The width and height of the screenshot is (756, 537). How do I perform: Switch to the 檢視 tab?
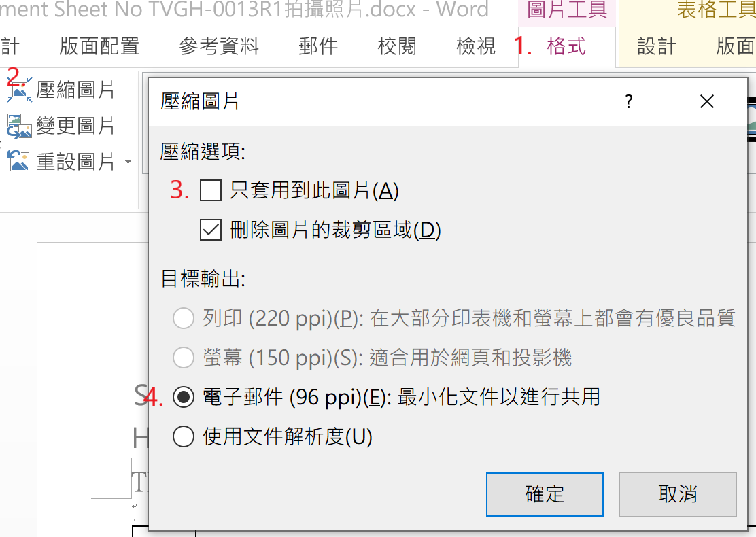pos(476,47)
